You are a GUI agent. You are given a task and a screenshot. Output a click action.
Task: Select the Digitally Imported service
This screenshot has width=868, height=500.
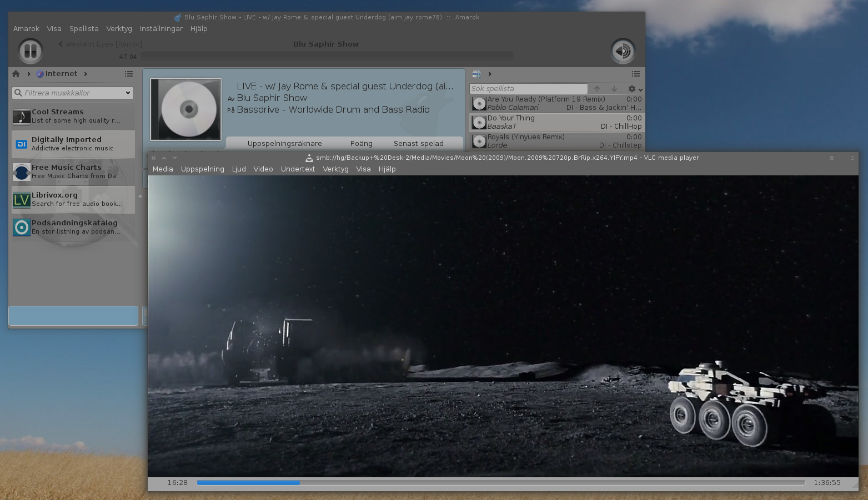(x=73, y=144)
